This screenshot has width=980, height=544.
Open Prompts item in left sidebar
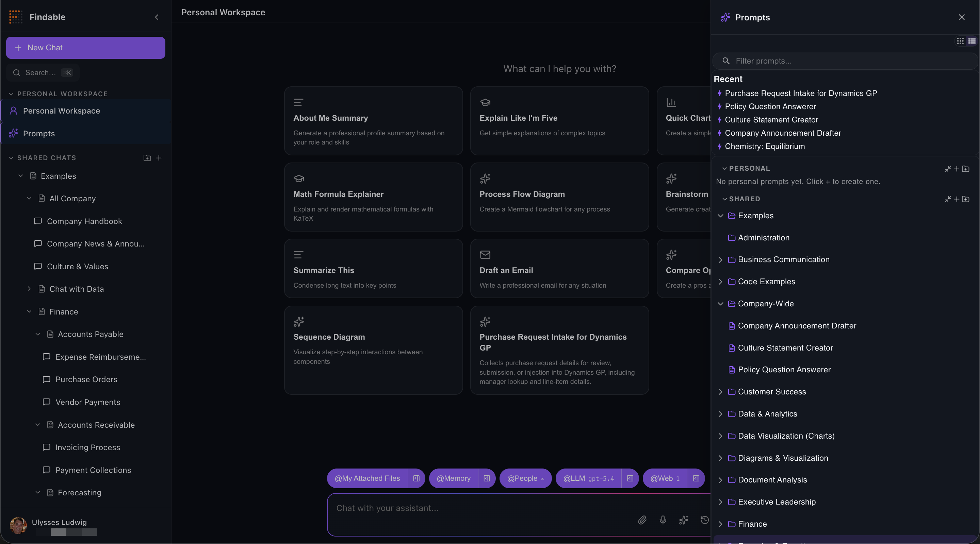pyautogui.click(x=86, y=133)
